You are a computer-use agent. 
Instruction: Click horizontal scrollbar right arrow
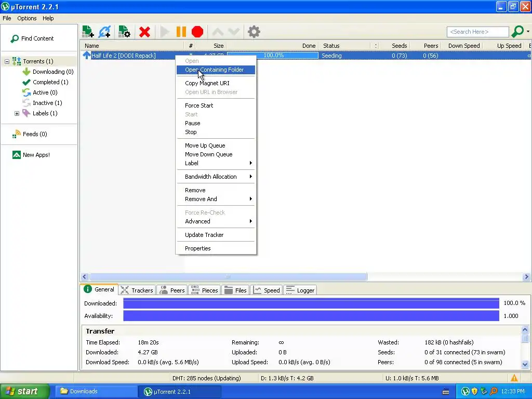tap(526, 277)
